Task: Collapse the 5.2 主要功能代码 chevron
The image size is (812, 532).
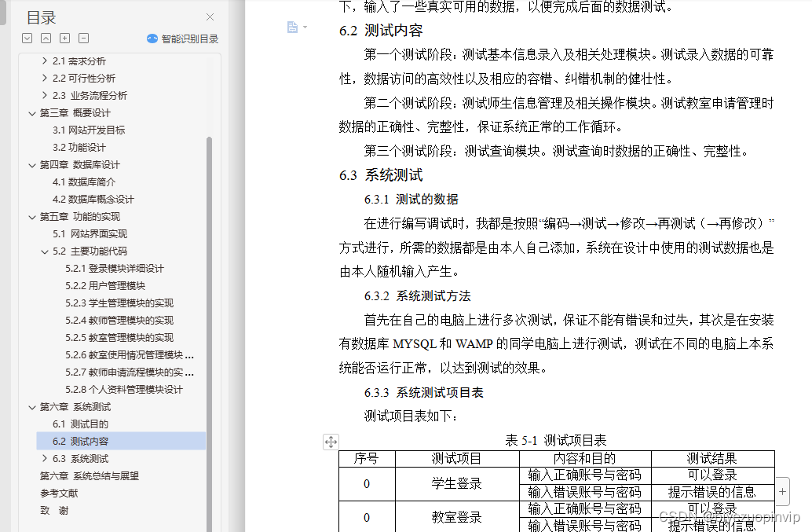Action: pyautogui.click(x=45, y=251)
